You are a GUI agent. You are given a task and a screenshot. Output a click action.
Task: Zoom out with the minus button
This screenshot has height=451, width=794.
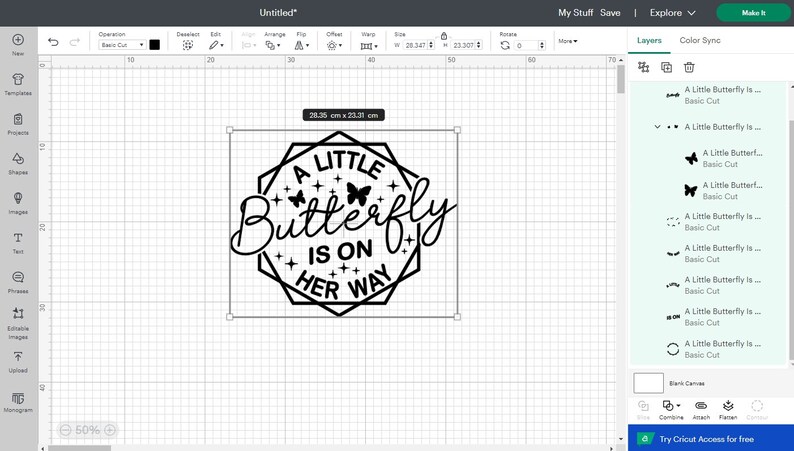[65, 430]
